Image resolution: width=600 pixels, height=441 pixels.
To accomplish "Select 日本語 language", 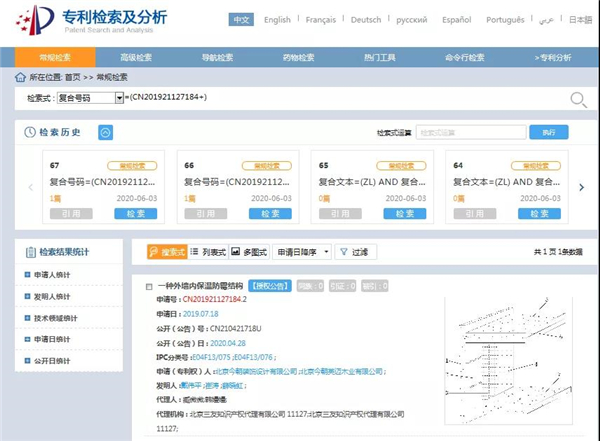I will (580, 20).
